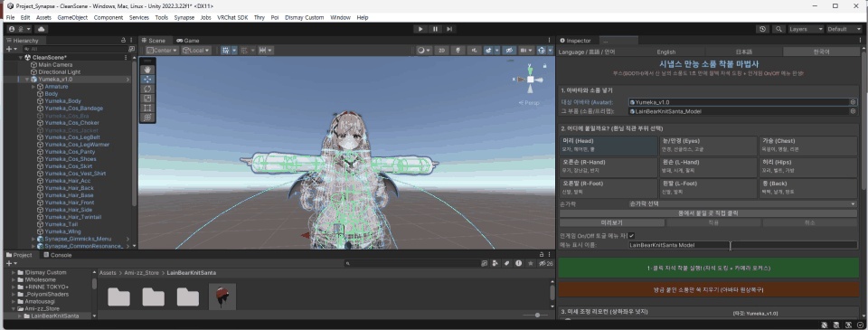
Task: Click the Pause button
Action: [435, 29]
